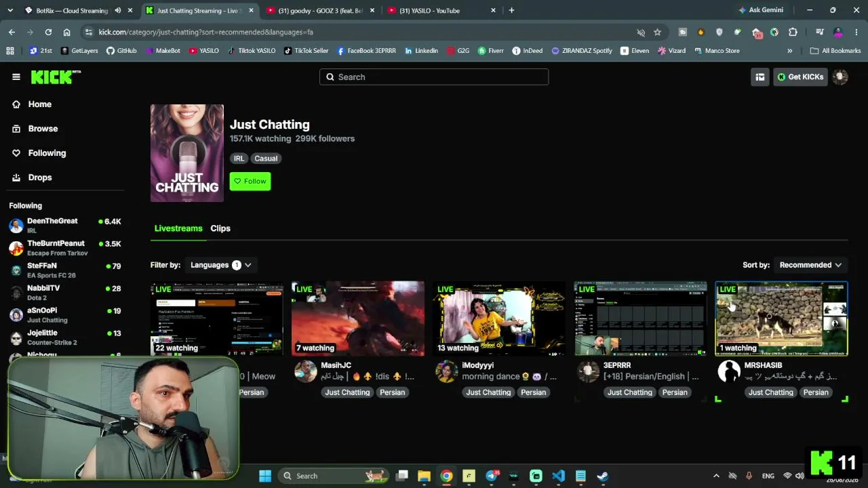The image size is (868, 488).
Task: Open the dashboard icon beside Get KICKs
Action: coord(760,77)
